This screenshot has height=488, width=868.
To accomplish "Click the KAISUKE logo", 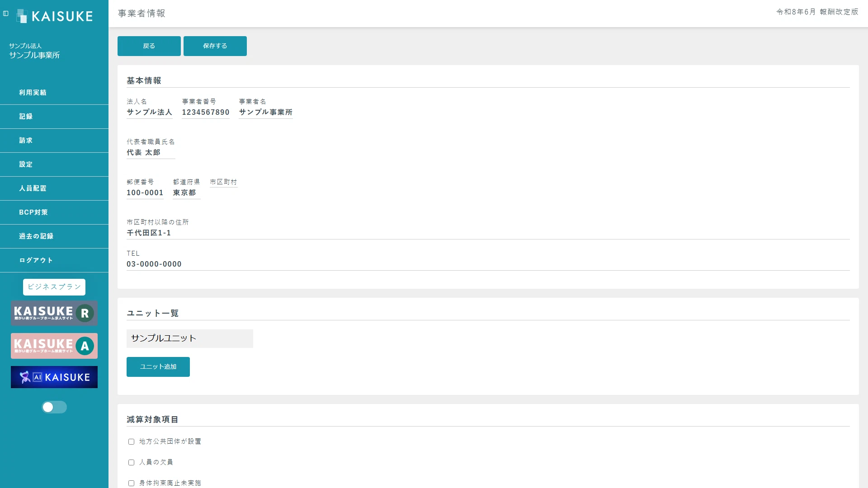I will click(54, 16).
